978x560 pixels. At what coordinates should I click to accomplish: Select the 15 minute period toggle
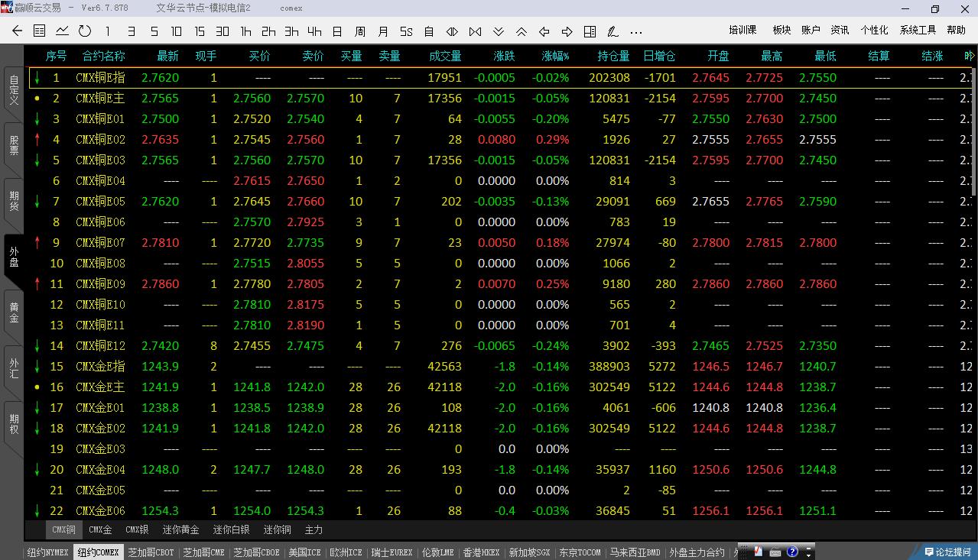pos(200,31)
